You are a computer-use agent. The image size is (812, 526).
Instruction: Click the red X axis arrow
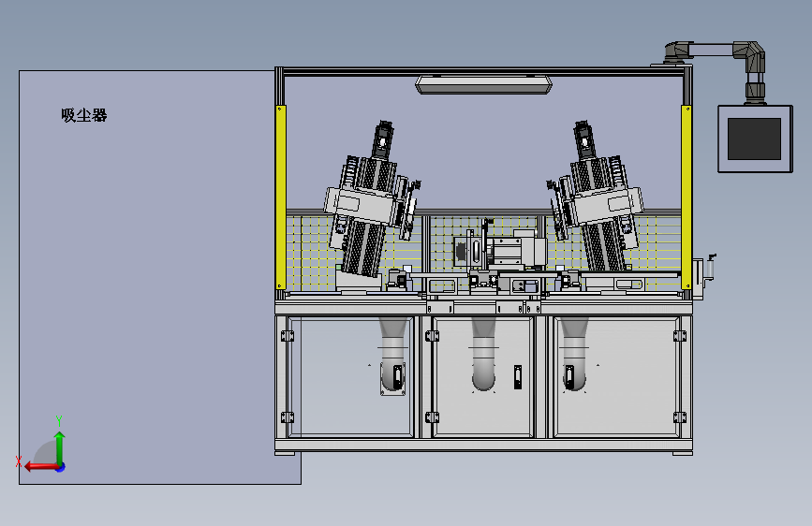click(x=41, y=467)
